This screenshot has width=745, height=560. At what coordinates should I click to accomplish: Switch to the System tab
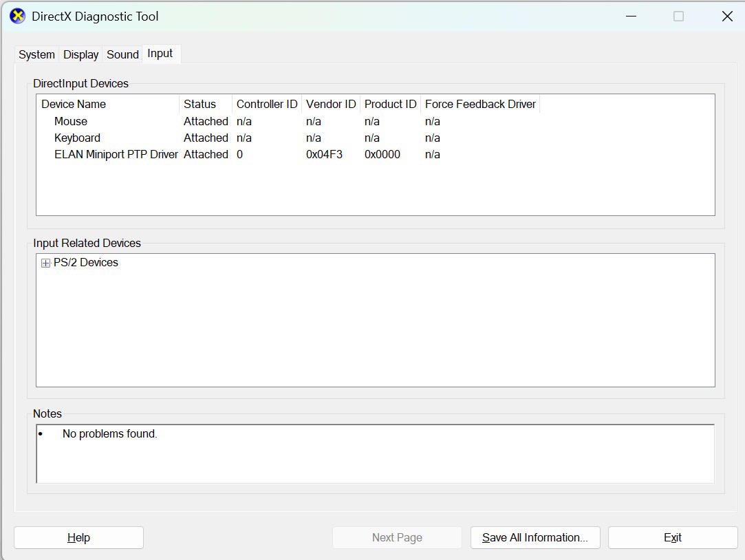tap(36, 54)
